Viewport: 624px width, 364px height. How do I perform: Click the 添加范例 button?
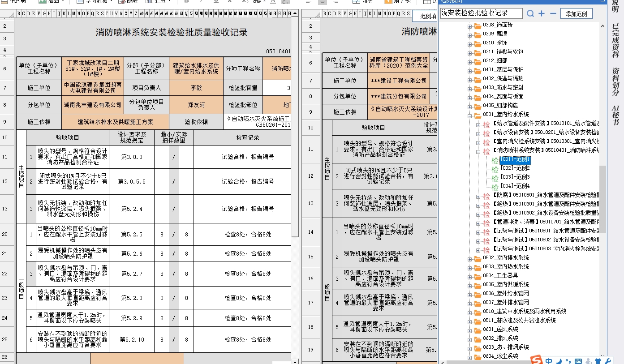point(576,14)
